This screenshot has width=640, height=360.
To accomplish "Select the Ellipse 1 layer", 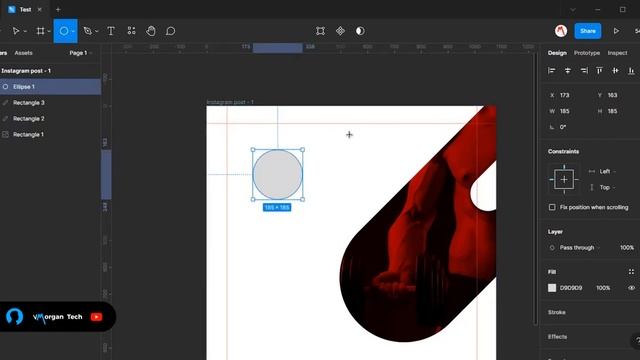I will click(x=50, y=87).
